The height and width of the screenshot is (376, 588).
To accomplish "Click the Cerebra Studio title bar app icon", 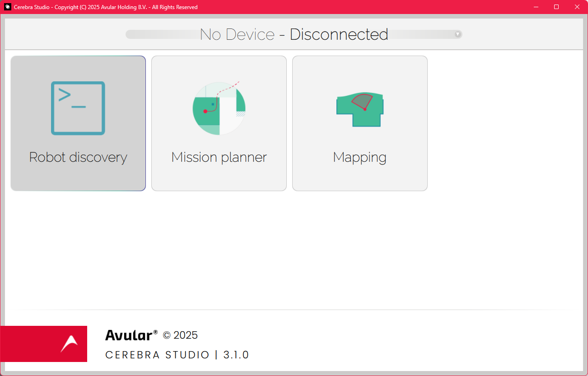I will coord(8,7).
